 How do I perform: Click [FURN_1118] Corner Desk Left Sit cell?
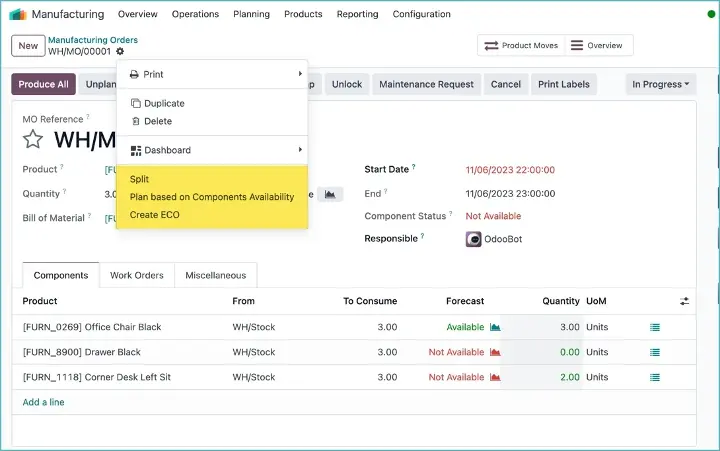[96, 377]
